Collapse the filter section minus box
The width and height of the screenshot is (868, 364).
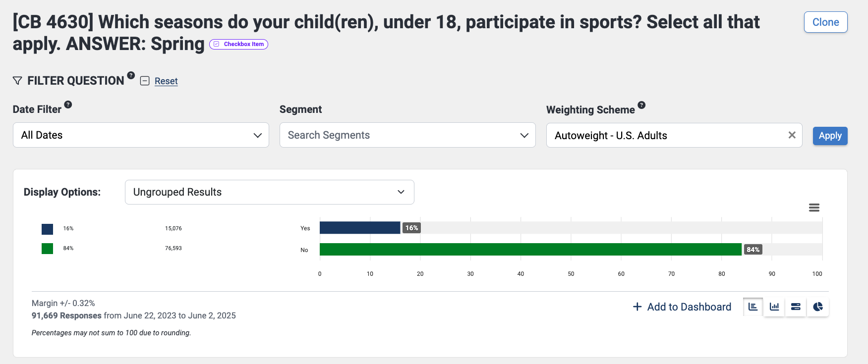[x=145, y=81]
